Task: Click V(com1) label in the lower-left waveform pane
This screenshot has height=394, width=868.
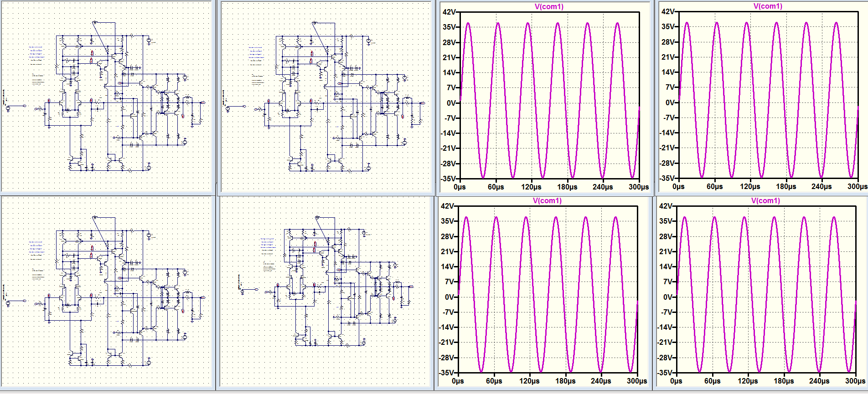Action: coord(547,200)
